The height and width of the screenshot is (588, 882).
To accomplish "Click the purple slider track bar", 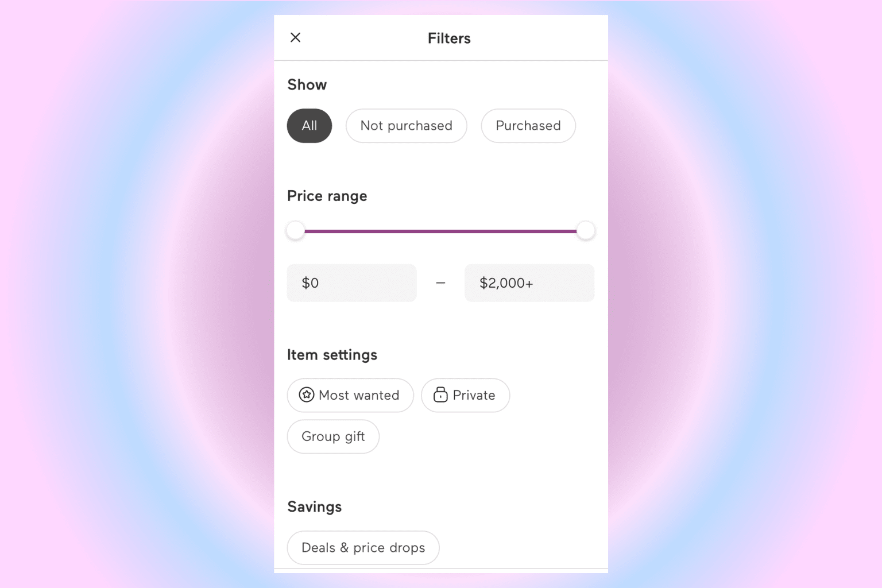I will [x=440, y=230].
